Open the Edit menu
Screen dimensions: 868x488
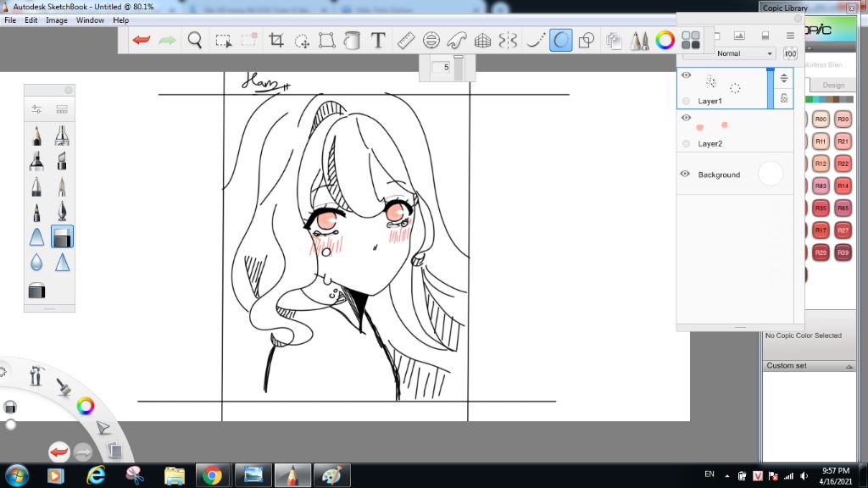coord(31,20)
